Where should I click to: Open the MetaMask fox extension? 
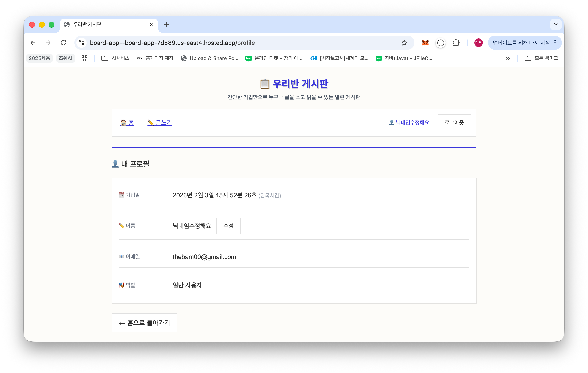click(425, 43)
